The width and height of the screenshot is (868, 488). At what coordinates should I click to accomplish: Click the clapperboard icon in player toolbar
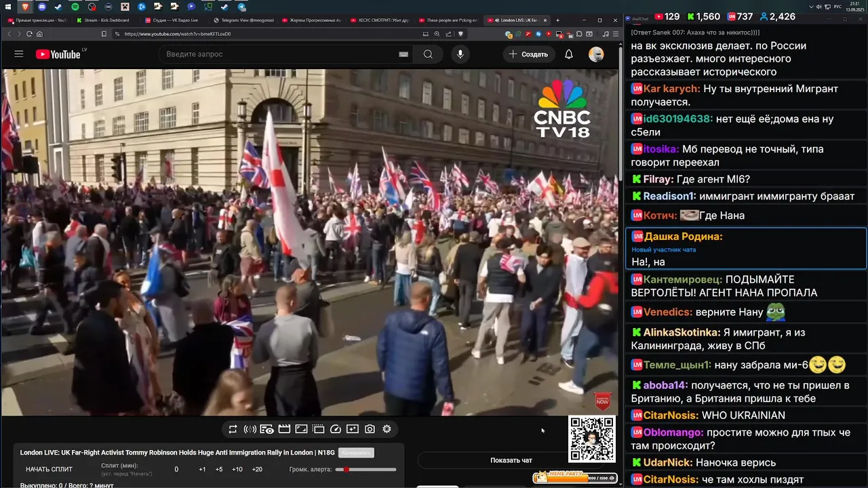point(284,429)
